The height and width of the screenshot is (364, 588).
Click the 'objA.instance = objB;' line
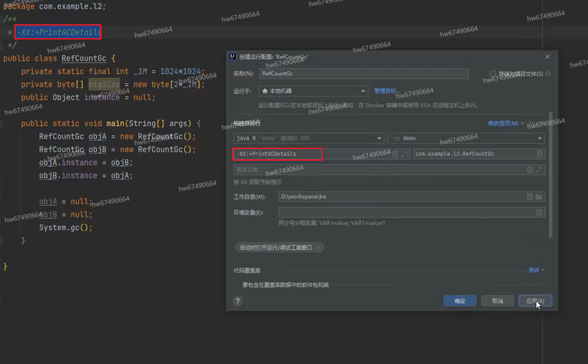(x=86, y=162)
